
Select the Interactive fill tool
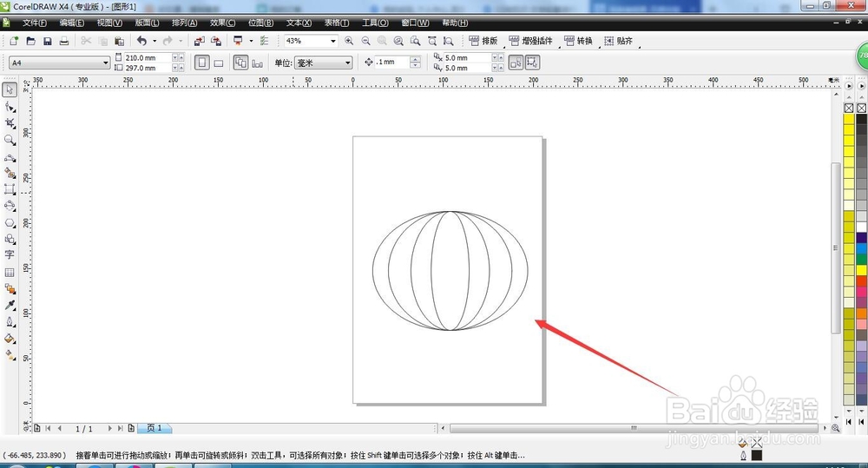(10, 355)
